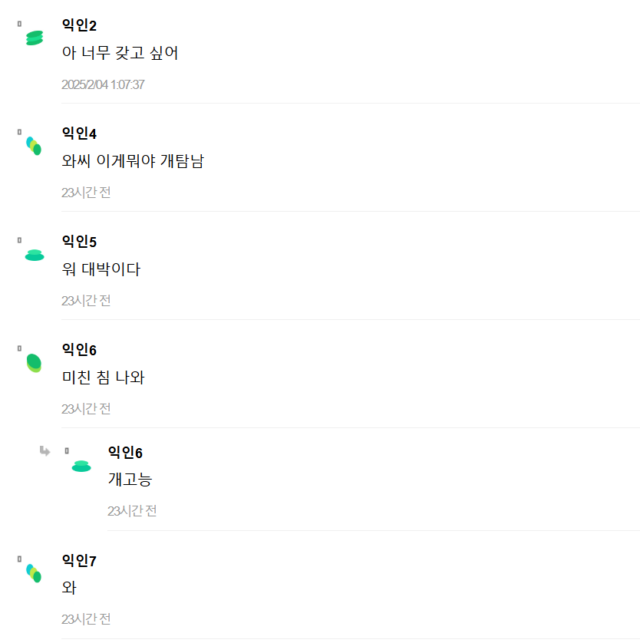Click the reply arrow icon before "개고능"
The height and width of the screenshot is (643, 640).
[x=44, y=451]
